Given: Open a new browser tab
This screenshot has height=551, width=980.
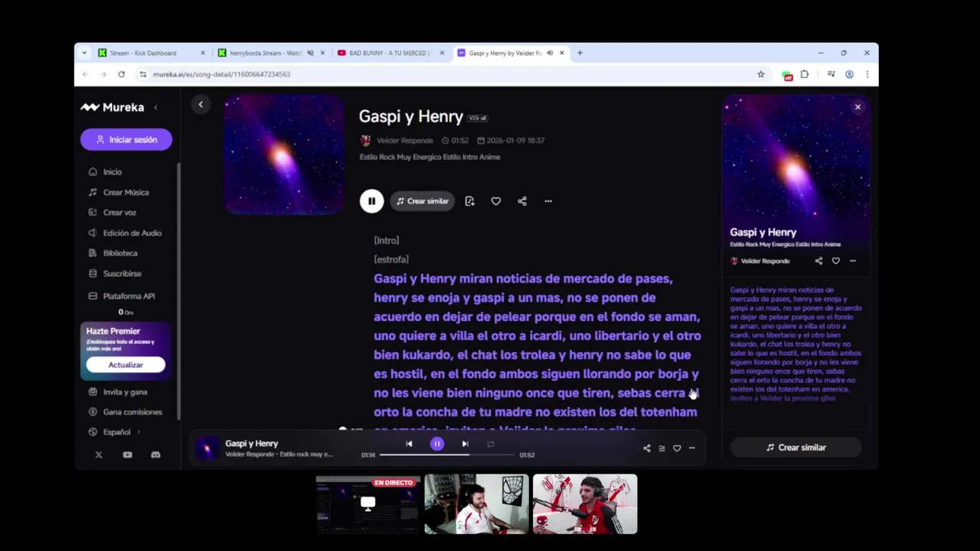Looking at the screenshot, I should (580, 53).
